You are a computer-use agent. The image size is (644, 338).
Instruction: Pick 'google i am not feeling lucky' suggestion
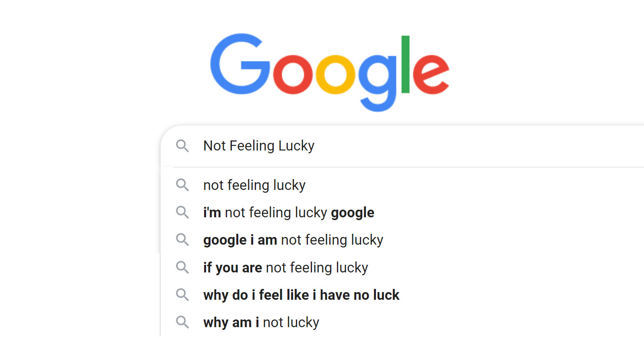(293, 240)
